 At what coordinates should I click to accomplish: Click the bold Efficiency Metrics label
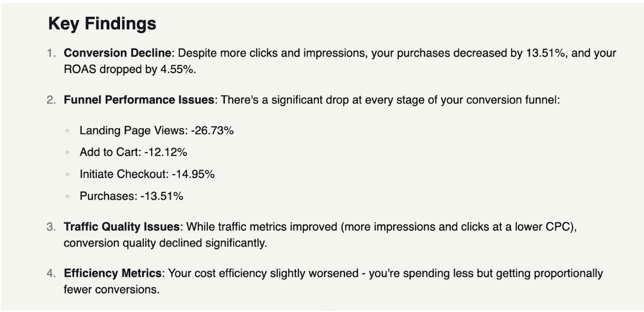coord(113,273)
